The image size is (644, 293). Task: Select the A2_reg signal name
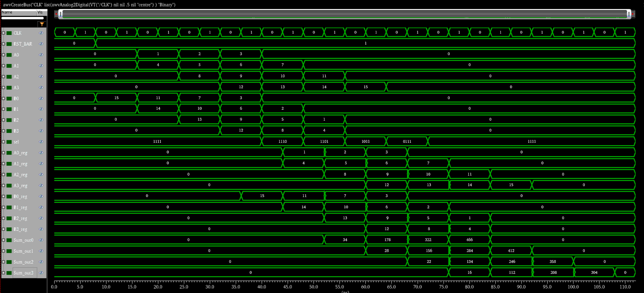21,175
